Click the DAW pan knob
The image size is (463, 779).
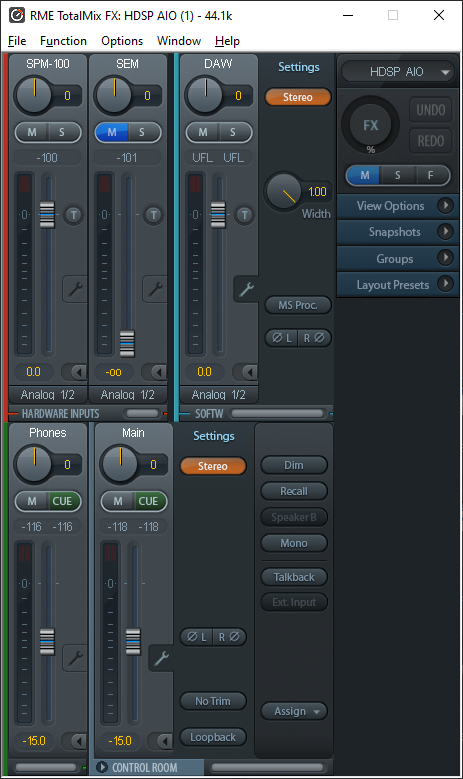205,95
